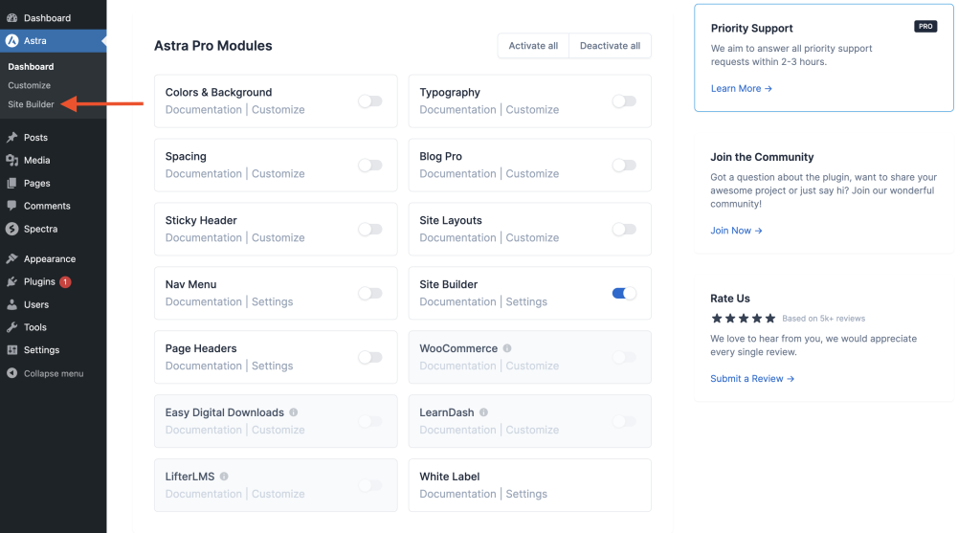The image size is (980, 533).
Task: Open White Label Settings link
Action: 526,494
